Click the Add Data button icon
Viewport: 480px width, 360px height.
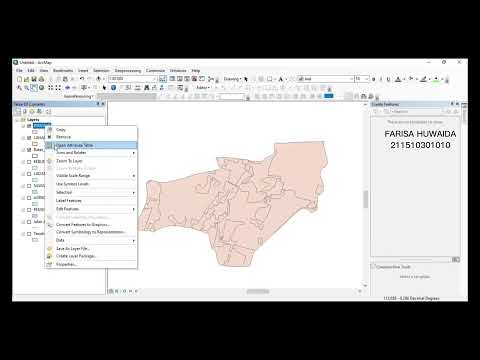pyautogui.click(x=99, y=79)
